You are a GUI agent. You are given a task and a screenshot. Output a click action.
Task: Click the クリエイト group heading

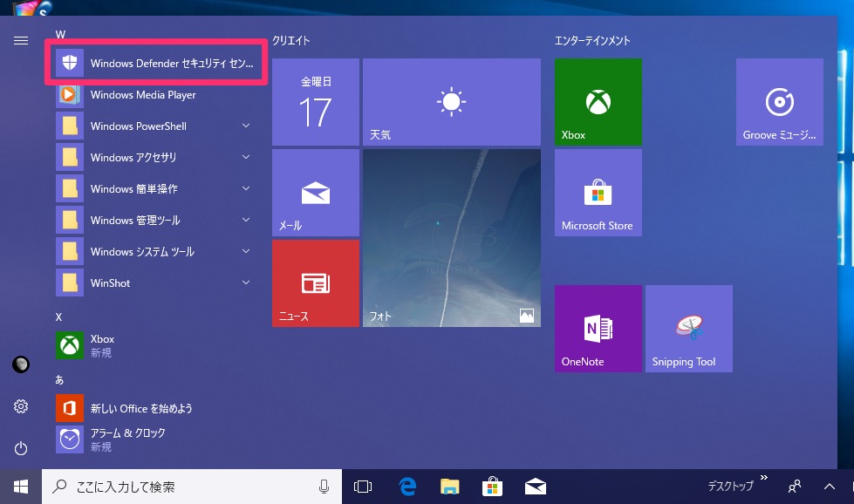click(290, 41)
